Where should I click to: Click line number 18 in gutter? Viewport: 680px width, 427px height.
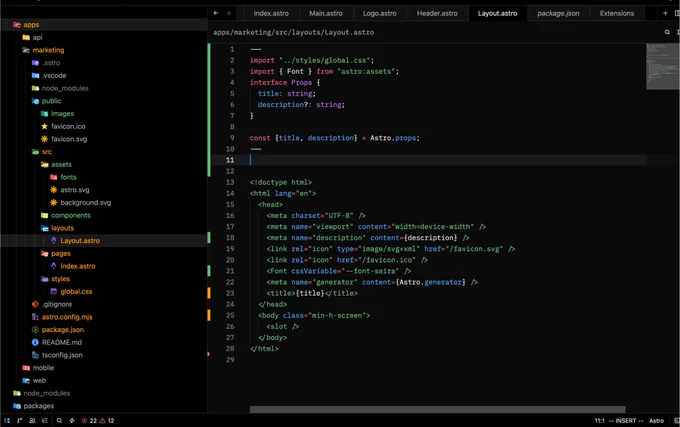(230, 238)
